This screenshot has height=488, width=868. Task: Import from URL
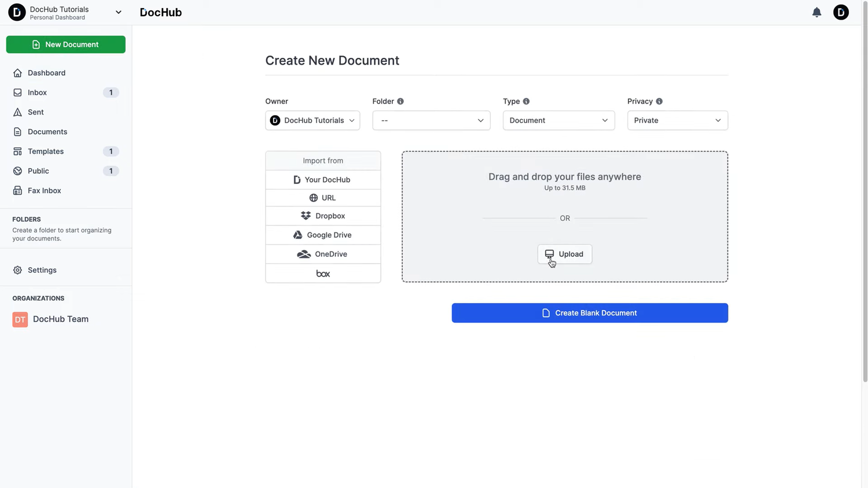pos(323,198)
